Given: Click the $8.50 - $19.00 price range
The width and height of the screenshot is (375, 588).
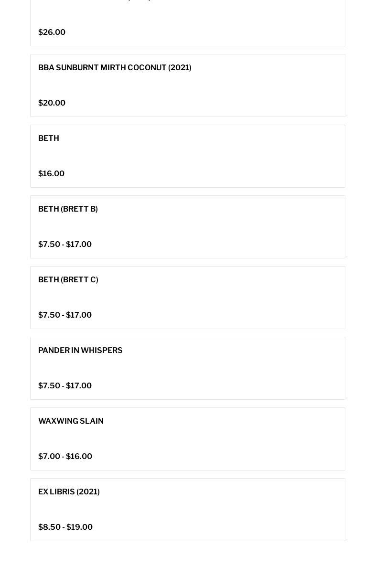Looking at the screenshot, I should point(65,527).
